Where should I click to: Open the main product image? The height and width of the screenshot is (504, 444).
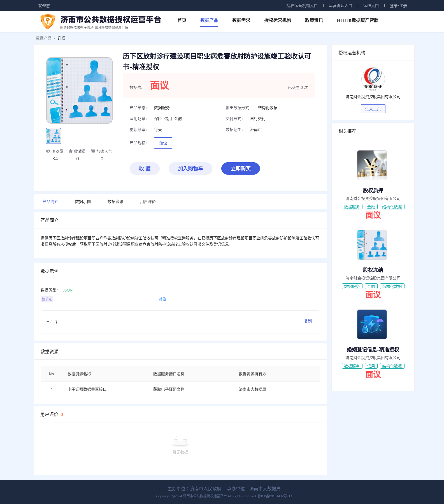pos(80,90)
